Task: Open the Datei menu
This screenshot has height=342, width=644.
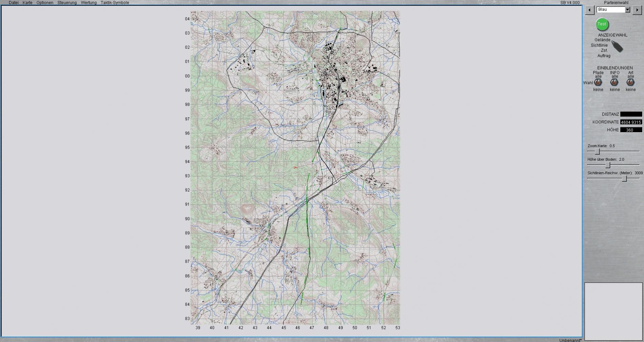Action: pos(14,3)
